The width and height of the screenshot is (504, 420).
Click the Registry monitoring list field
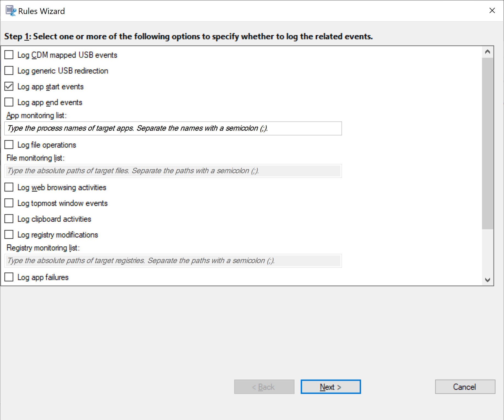[x=173, y=261]
